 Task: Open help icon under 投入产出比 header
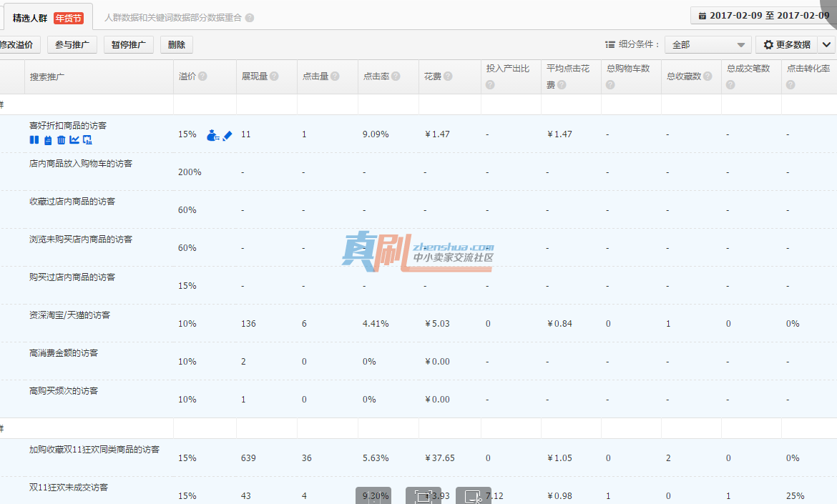click(490, 85)
